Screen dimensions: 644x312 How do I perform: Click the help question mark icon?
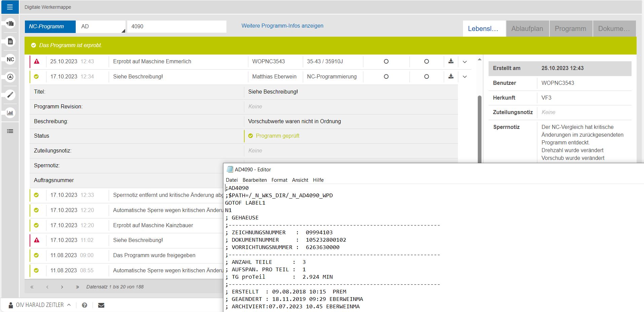point(84,305)
